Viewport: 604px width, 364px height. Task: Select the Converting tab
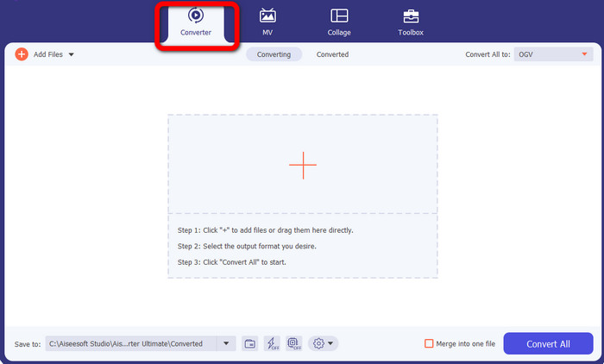tap(274, 54)
